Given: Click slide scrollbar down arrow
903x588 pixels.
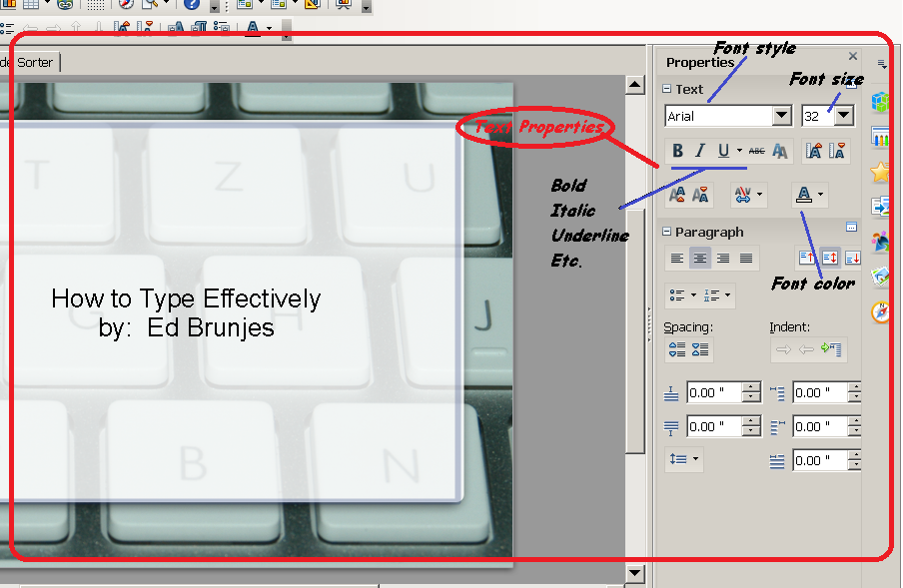Looking at the screenshot, I should 634,572.
